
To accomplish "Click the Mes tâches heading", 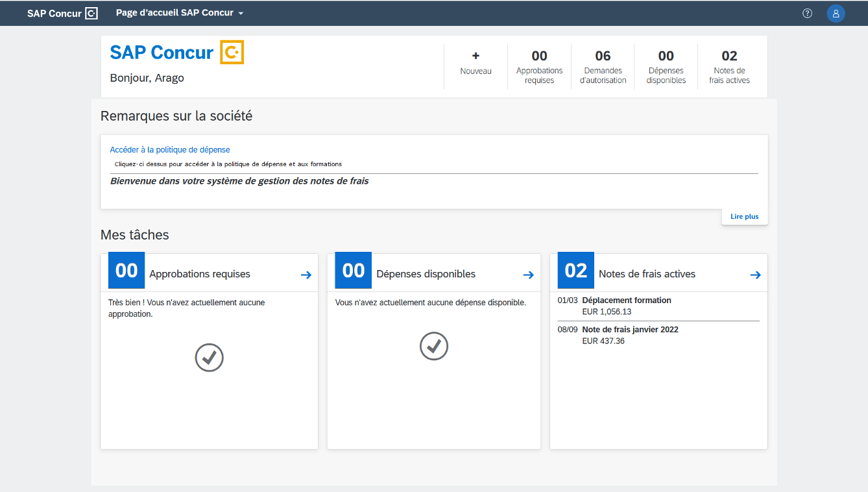I will [135, 235].
